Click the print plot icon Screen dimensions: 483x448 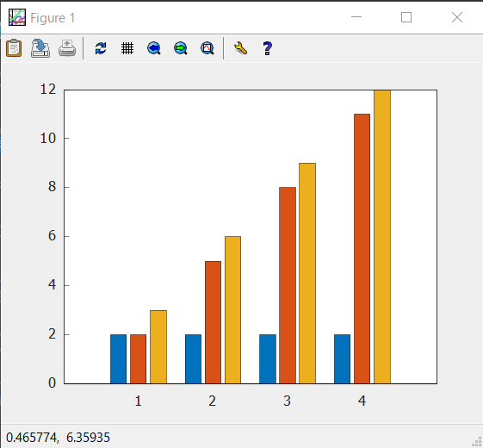click(x=67, y=48)
